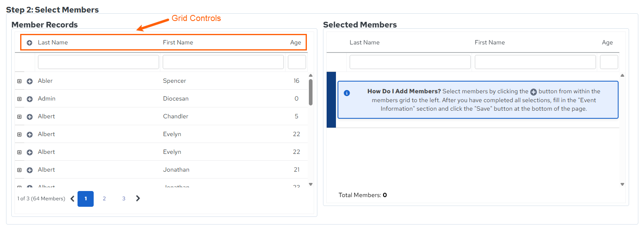Click the age value '0' in the Admin row
Viewport: 644px width, 231px height.
point(296,99)
